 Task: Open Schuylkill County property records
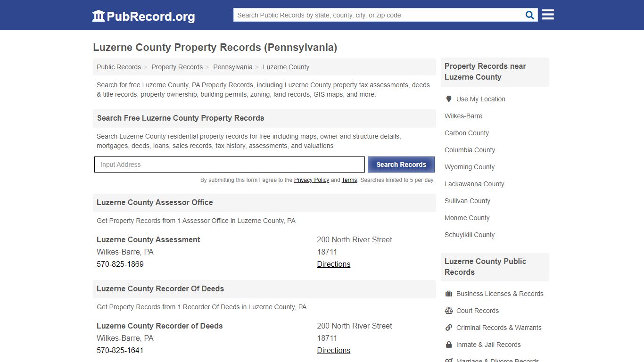coord(470,235)
